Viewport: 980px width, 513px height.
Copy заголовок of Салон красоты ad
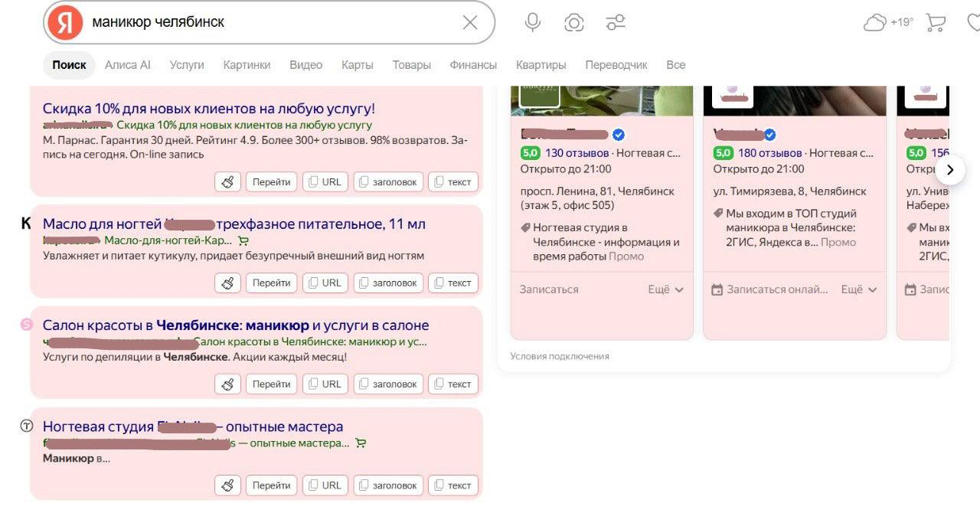click(x=388, y=384)
